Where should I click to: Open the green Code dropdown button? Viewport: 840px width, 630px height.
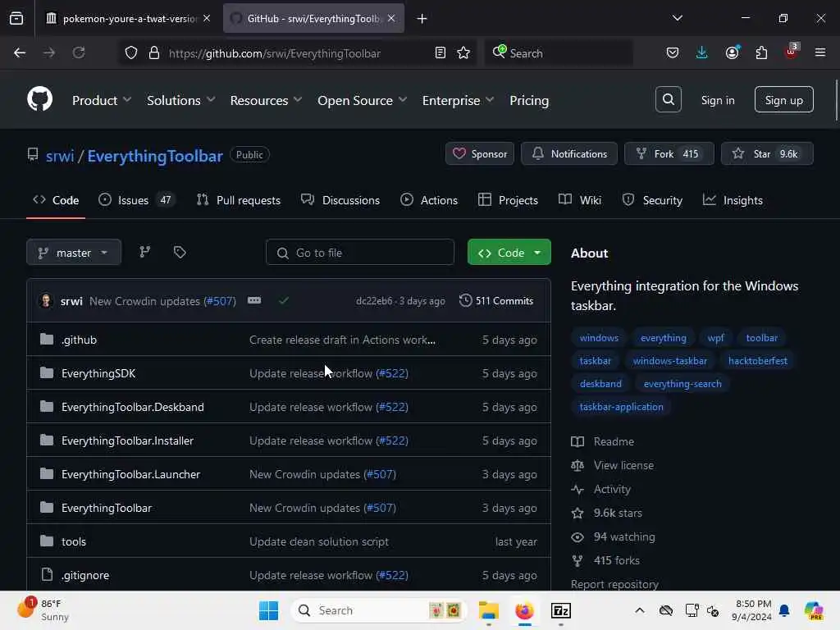point(509,253)
